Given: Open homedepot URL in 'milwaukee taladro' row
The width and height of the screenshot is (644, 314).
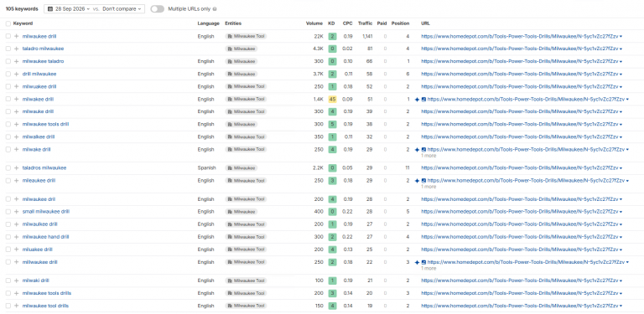Looking at the screenshot, I should point(520,61).
